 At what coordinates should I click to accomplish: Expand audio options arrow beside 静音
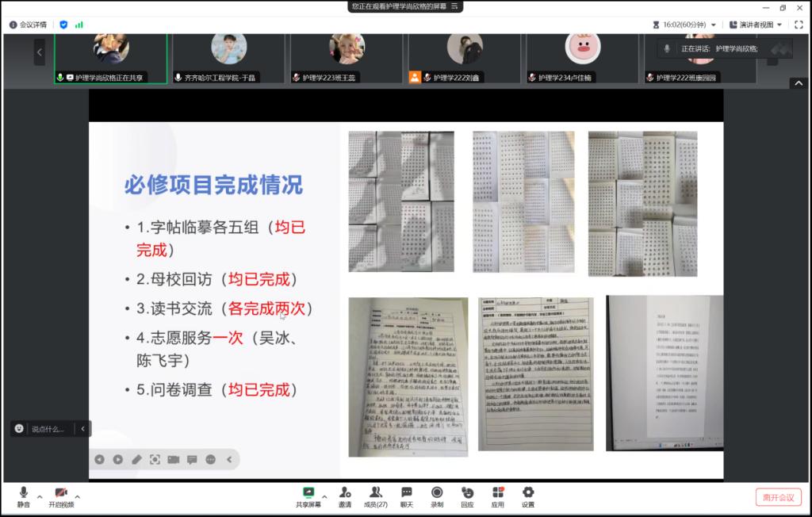[x=40, y=497]
